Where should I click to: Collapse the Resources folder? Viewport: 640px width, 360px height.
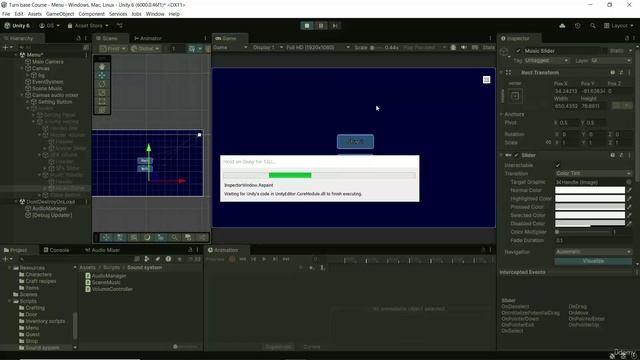pyautogui.click(x=10, y=268)
